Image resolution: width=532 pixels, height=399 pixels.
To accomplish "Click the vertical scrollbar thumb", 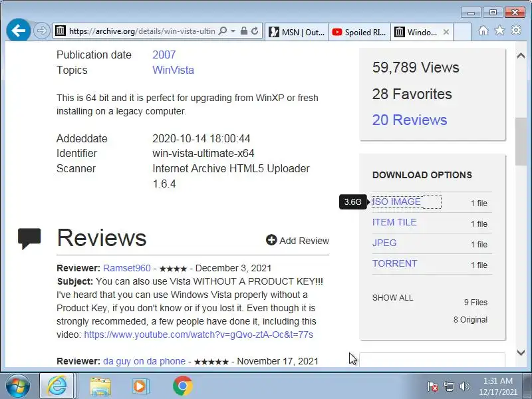I will coord(521,142).
